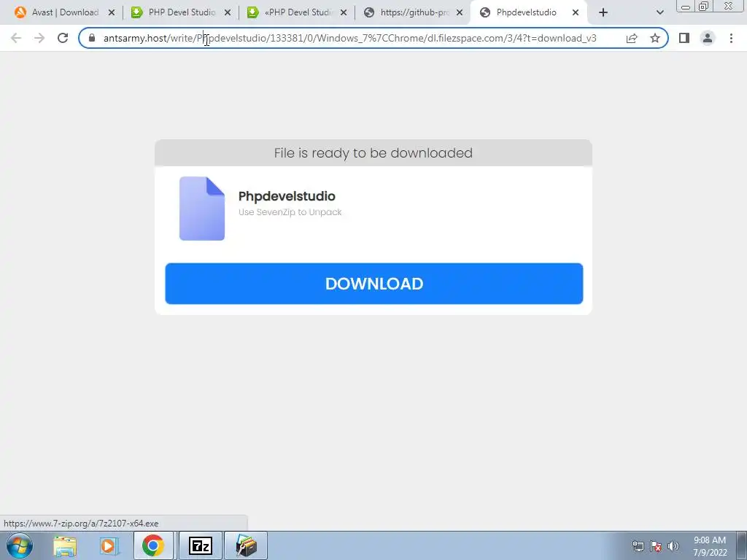Reload the current page

tap(63, 38)
